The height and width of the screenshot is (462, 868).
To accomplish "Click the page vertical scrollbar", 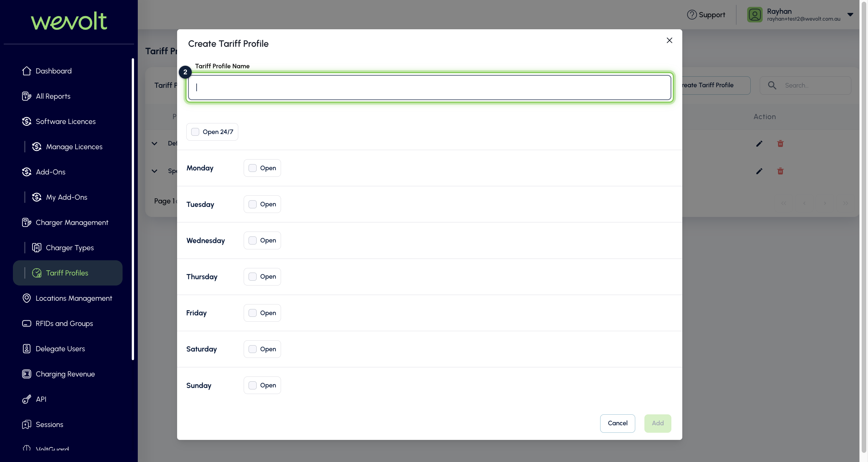I will [x=863, y=226].
